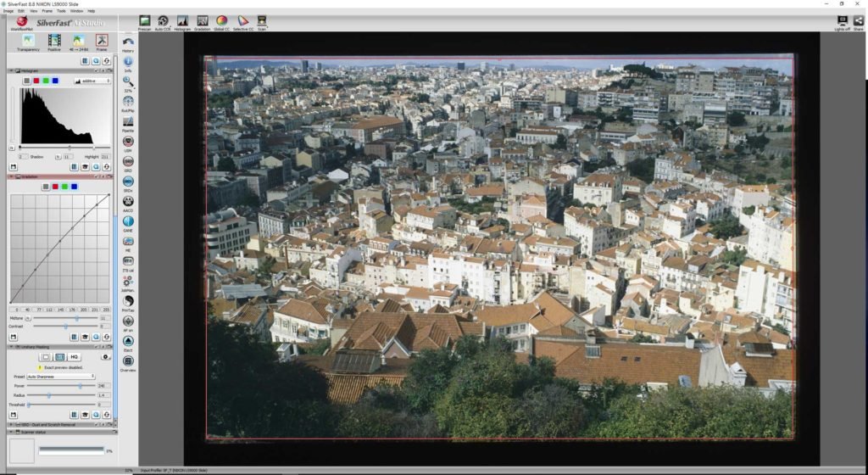Viewport: 868px width, 475px height.
Task: Open the PrinTao tool icon
Action: (x=128, y=300)
